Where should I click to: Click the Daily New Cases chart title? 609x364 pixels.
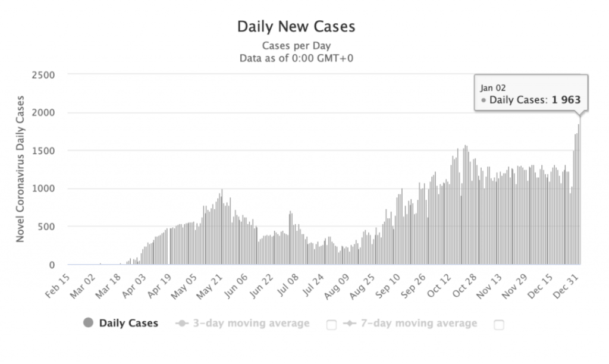click(x=296, y=27)
